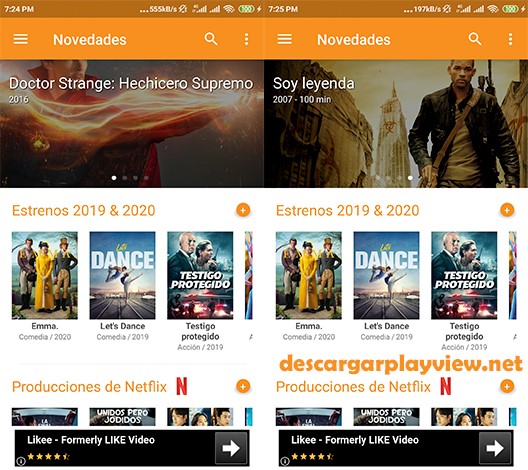Tap Estrenos 2019 & 2020 heading, left screen
The width and height of the screenshot is (528, 470).
tap(84, 210)
